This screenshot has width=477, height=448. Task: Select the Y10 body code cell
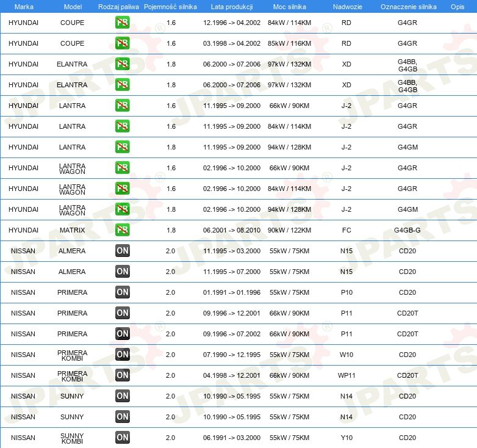[346, 438]
